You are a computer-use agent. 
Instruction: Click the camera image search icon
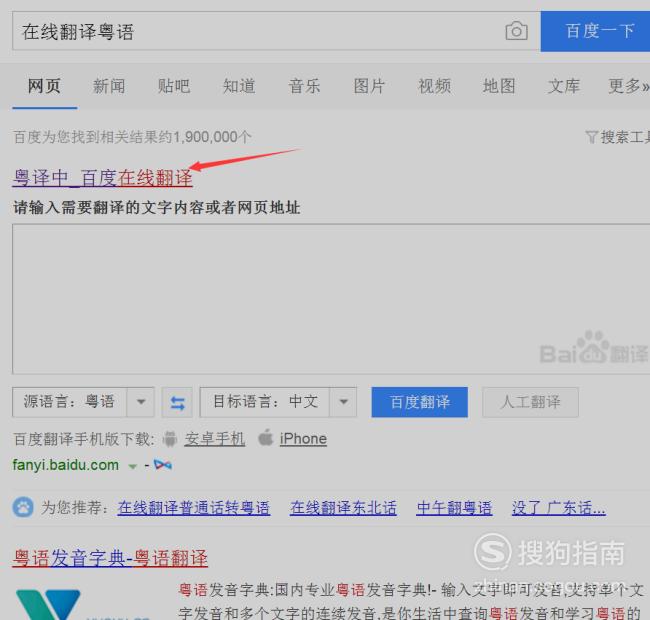click(516, 31)
